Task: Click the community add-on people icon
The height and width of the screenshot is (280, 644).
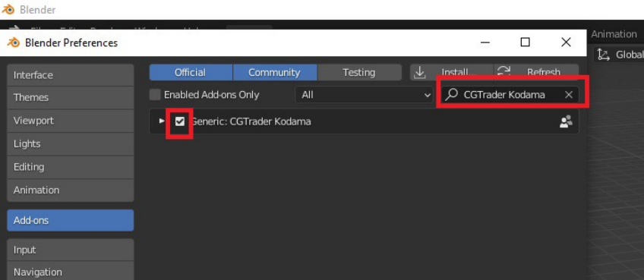Action: click(x=566, y=121)
